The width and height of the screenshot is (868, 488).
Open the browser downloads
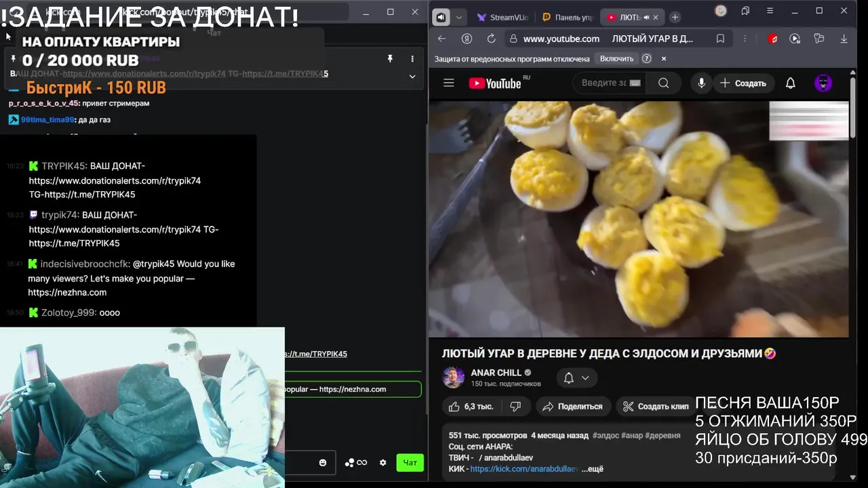[844, 39]
